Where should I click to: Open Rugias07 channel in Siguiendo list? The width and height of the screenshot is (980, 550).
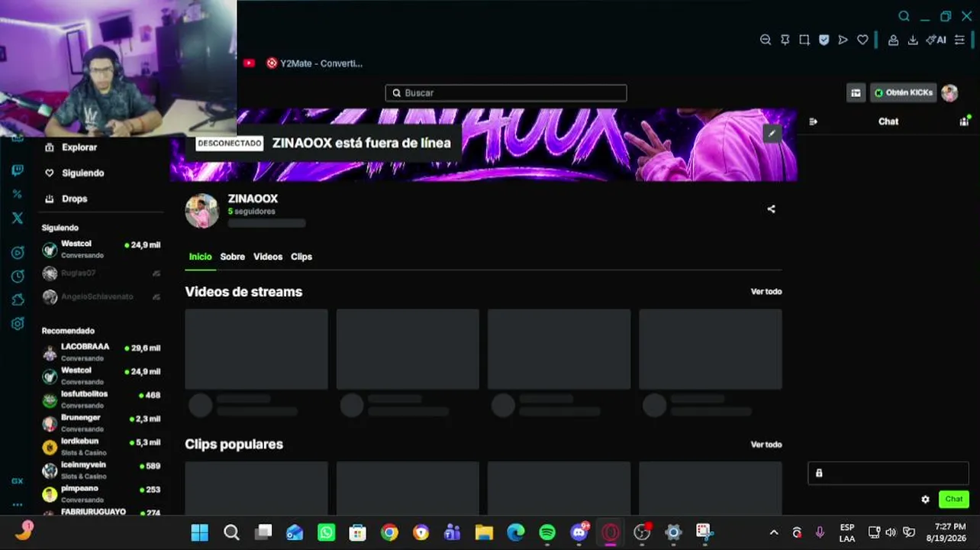tap(102, 273)
